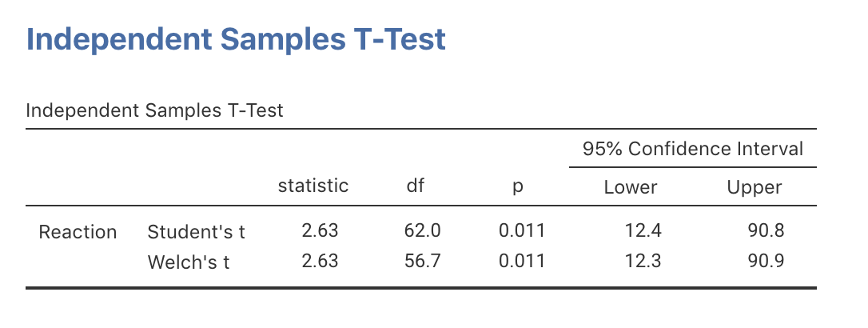Screen dimensions: 868x328
Task: Select the small black table title above the table
Action: [154, 110]
